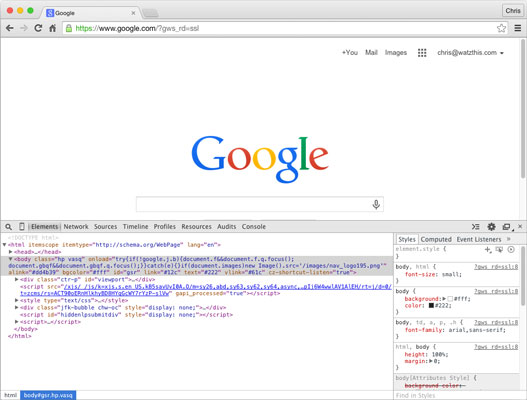Open the chris@watzthis.com account dropdown
Image resolution: width=527 pixels, height=400 pixels.
click(470, 53)
